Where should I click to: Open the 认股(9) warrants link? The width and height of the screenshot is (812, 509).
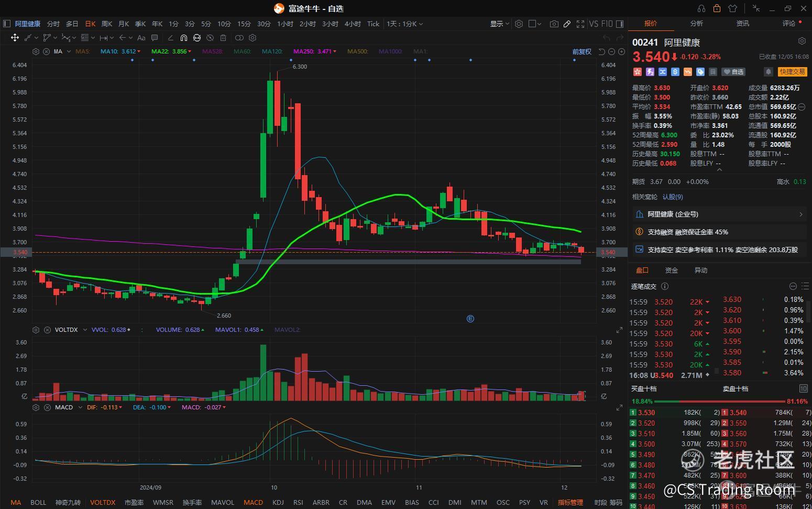coord(673,197)
